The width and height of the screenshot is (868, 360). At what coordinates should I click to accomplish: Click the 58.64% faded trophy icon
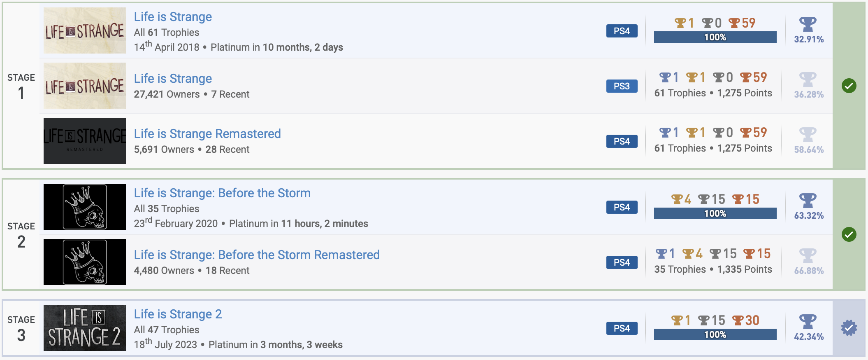click(x=808, y=135)
